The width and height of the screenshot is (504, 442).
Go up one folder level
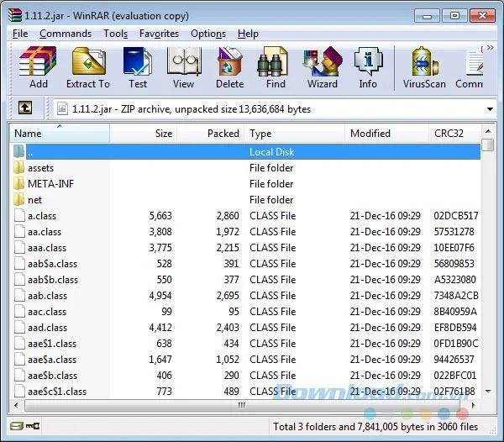[x=25, y=108]
